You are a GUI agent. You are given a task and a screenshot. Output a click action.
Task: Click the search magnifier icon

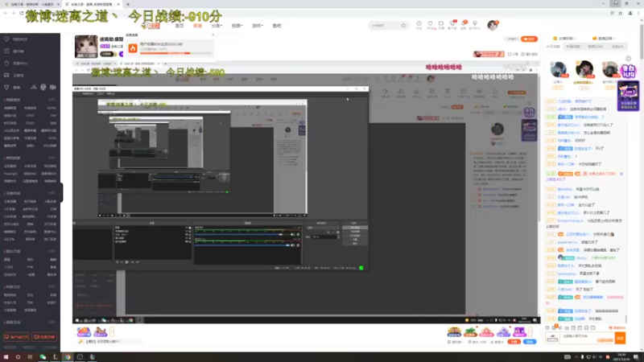(403, 26)
